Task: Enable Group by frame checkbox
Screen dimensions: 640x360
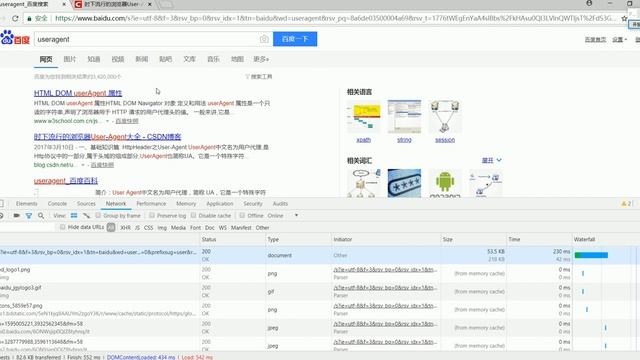Action: (98, 215)
